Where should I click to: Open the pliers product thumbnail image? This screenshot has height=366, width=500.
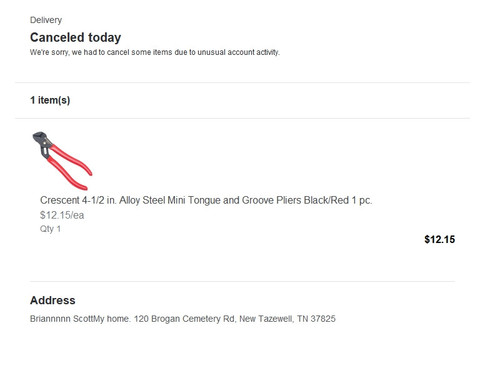(62, 161)
